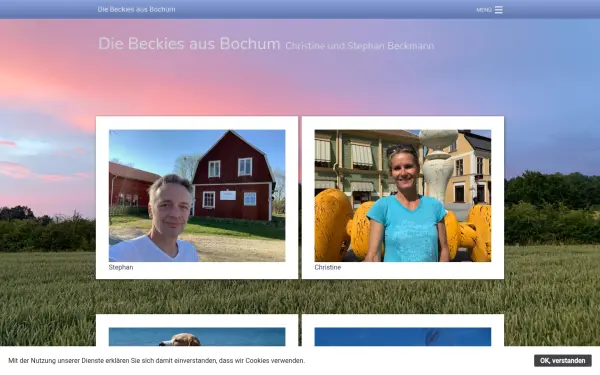This screenshot has height=375, width=600.
Task: Click the 'Die Beckies aus Bochum' navbar link
Action: click(x=137, y=9)
